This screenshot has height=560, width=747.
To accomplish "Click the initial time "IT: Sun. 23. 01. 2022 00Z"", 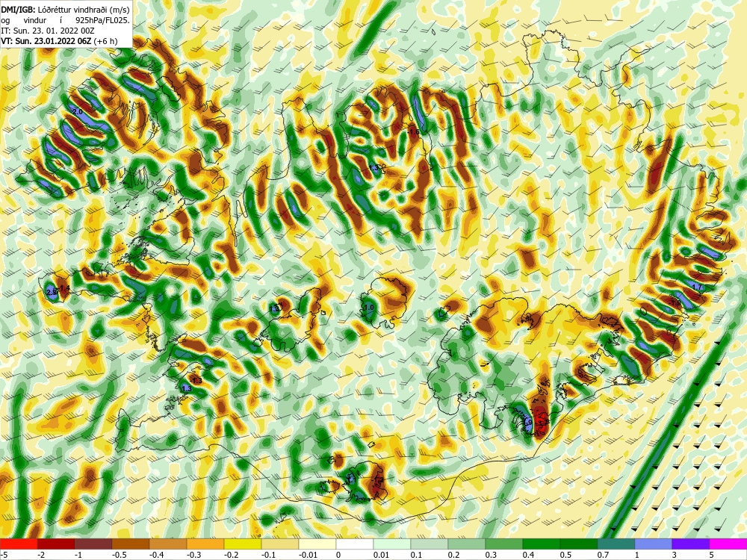I will point(48,31).
